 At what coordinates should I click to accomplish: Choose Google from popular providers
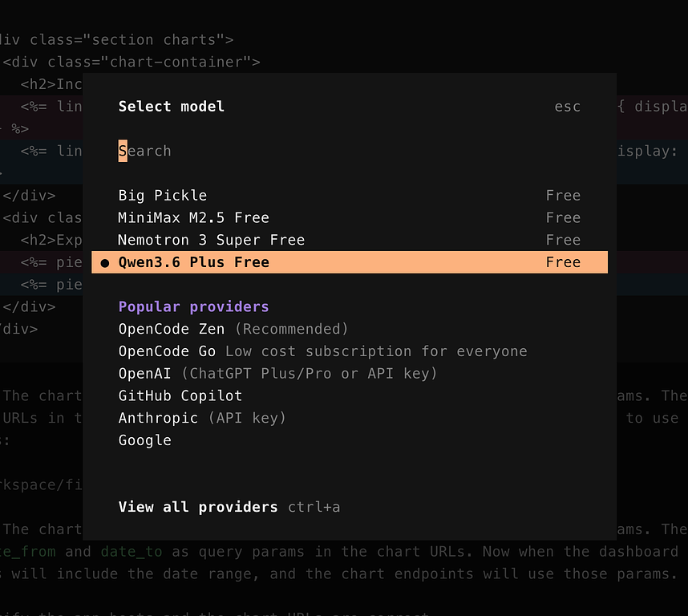click(145, 440)
